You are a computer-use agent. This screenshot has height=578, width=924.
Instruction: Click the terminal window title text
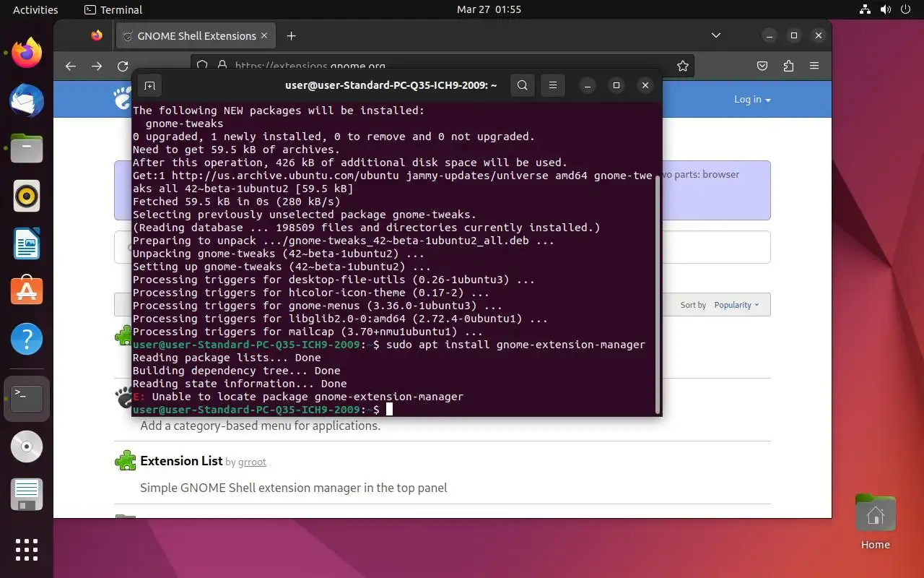pos(391,85)
